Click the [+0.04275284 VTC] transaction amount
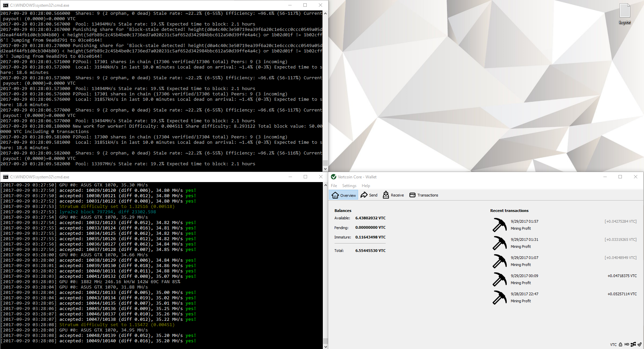Image resolution: width=644 pixels, height=349 pixels. click(621, 221)
